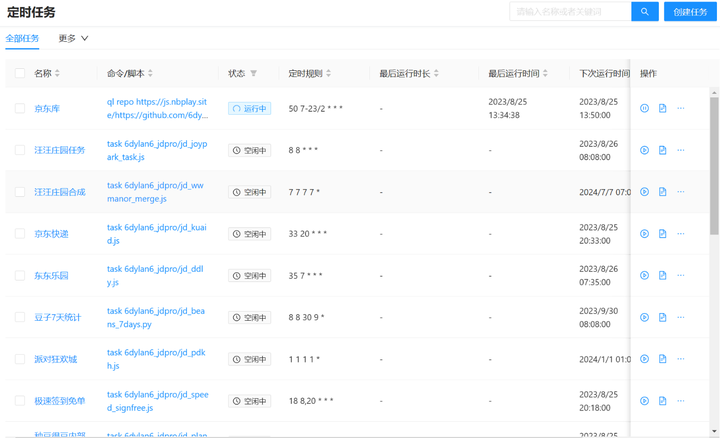Image resolution: width=720 pixels, height=438 pixels.
Task: Click the 运行中 status tag
Action: 249,108
